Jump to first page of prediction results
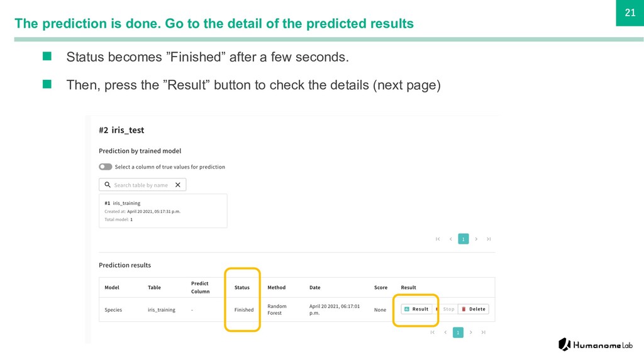The image size is (644, 362). click(433, 332)
